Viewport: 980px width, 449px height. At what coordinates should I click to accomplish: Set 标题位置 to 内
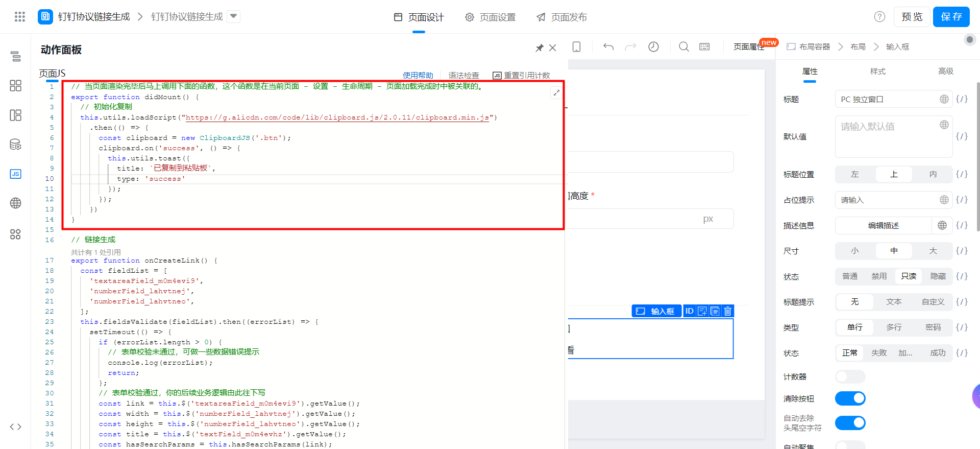(x=933, y=174)
